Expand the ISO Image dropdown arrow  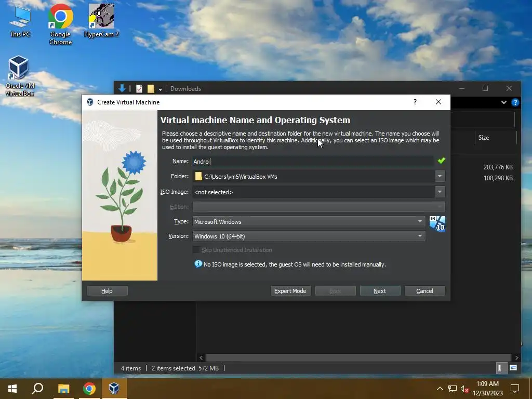[440, 192]
